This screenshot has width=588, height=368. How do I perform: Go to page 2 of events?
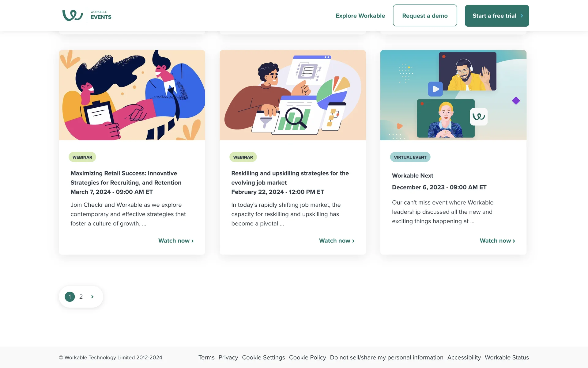(x=81, y=297)
